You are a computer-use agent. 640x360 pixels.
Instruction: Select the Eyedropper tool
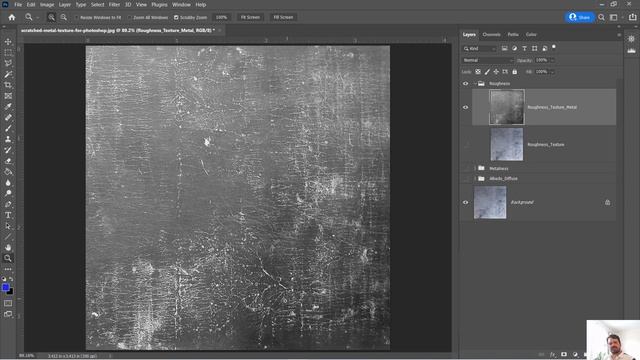click(x=8, y=107)
